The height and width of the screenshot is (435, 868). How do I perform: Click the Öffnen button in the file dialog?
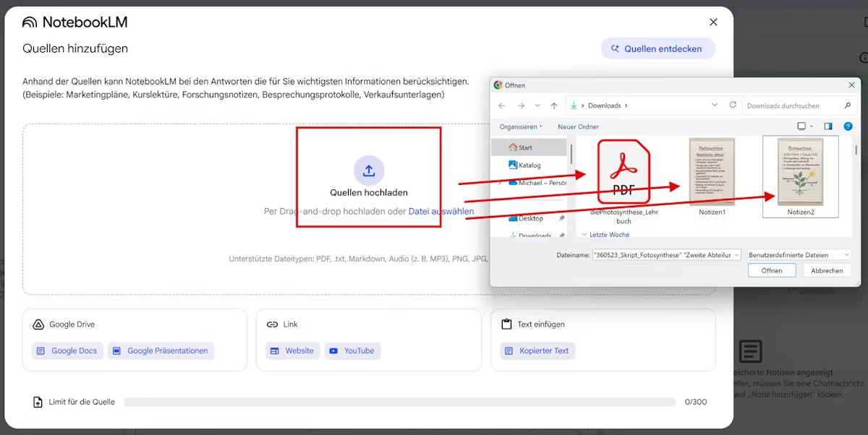click(x=772, y=270)
